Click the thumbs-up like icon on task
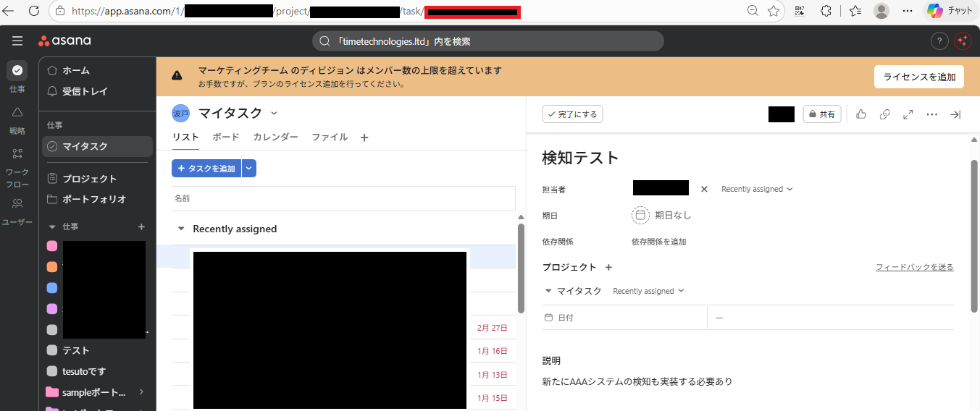This screenshot has width=980, height=411. point(861,114)
